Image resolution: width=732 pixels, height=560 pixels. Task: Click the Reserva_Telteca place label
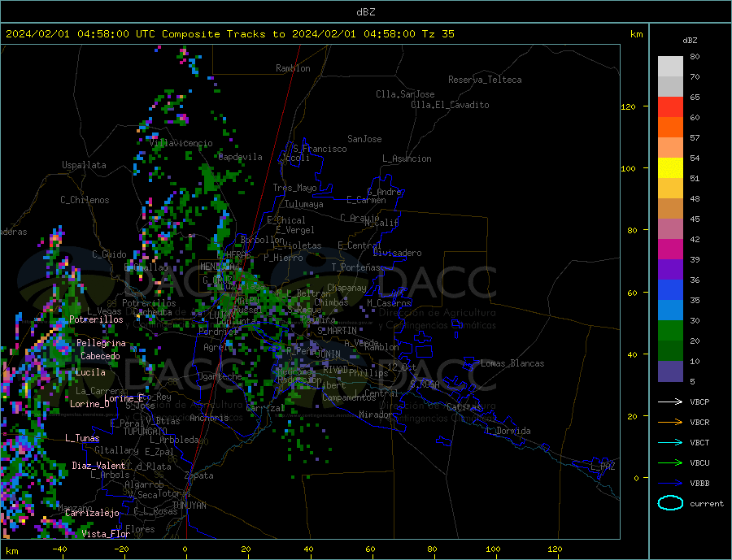485,80
